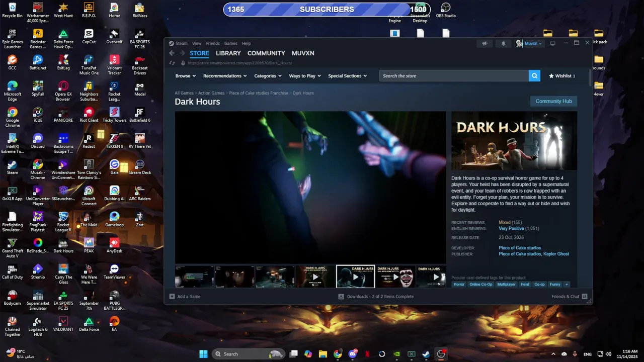Follow the Action Games breadcrumb link
The image size is (644, 362).
click(211, 93)
